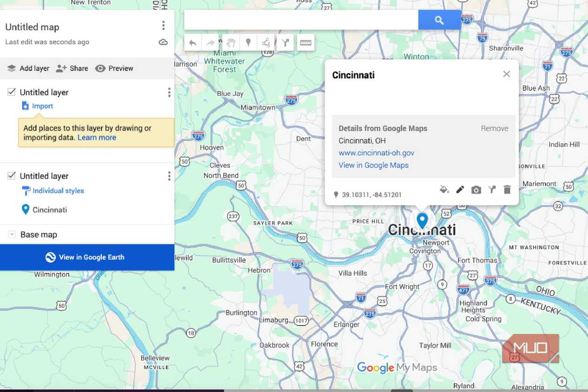
Task: Click the Last edit was seconds ago text
Action: [x=47, y=42]
